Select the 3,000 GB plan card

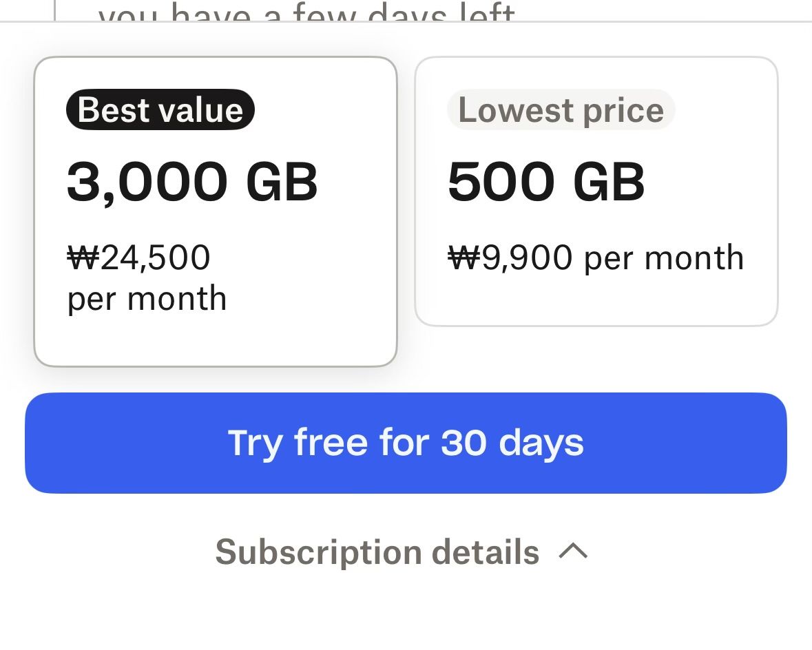click(215, 211)
